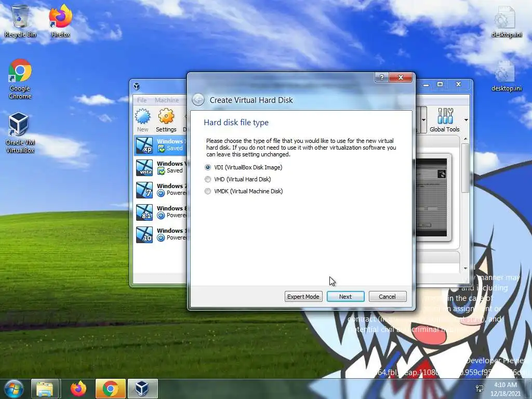Click the VirtualBox details pane scrollbar
Viewport: 532px width, 399px height.
tap(465, 168)
